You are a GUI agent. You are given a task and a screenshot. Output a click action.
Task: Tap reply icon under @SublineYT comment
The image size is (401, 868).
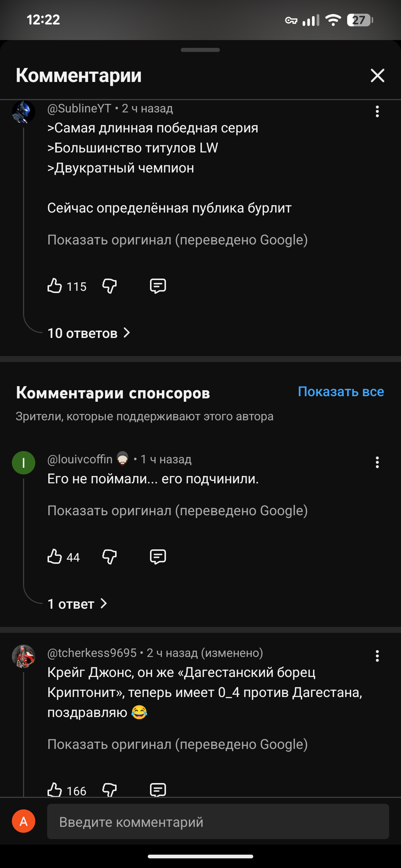point(158,286)
